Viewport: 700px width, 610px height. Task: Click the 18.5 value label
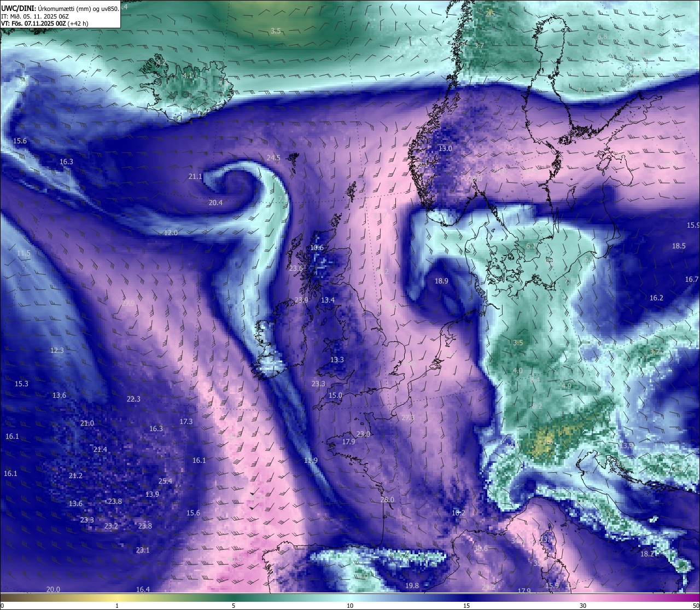[x=679, y=246]
